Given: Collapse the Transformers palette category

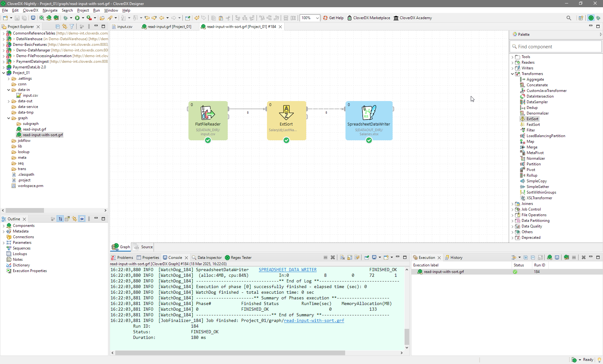Looking at the screenshot, I should pyautogui.click(x=513, y=74).
